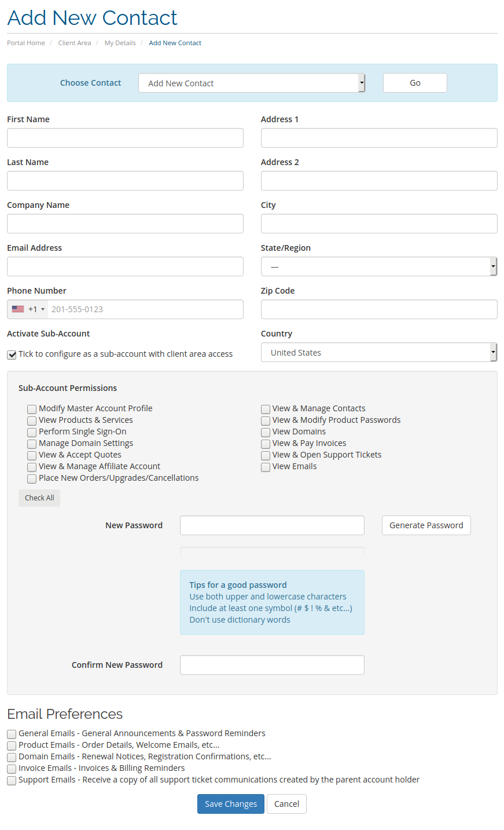Tick Support Emails preference checkbox
The height and width of the screenshot is (830, 504).
tap(12, 780)
